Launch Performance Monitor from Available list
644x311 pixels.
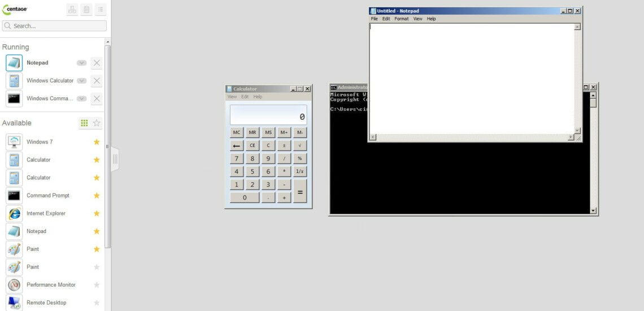point(14,284)
